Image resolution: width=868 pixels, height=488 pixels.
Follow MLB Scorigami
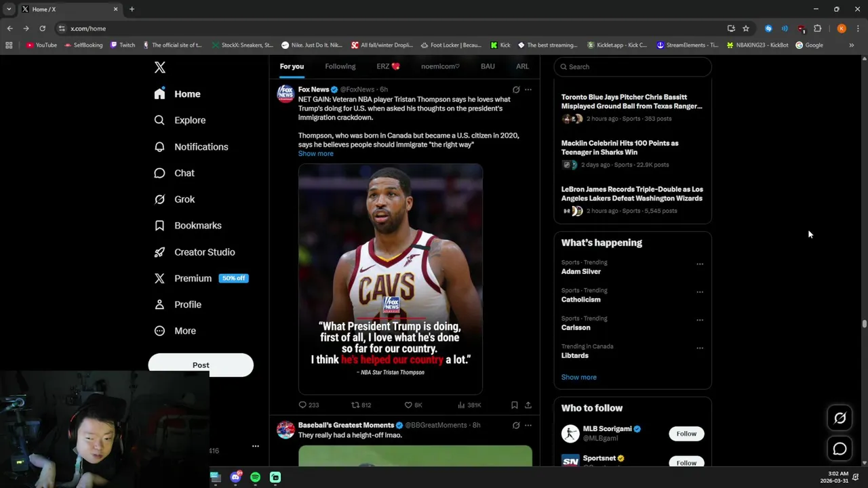(x=686, y=434)
